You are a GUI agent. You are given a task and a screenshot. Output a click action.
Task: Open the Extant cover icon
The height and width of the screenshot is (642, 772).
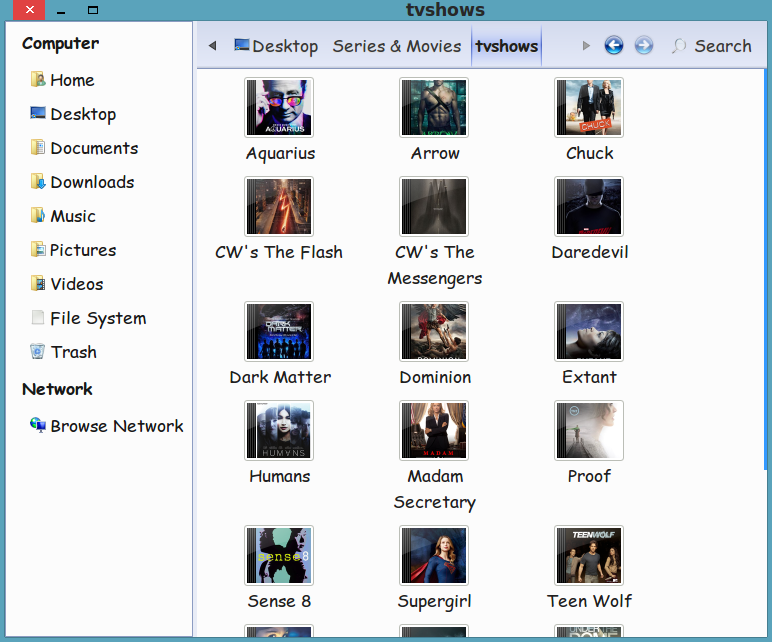589,331
